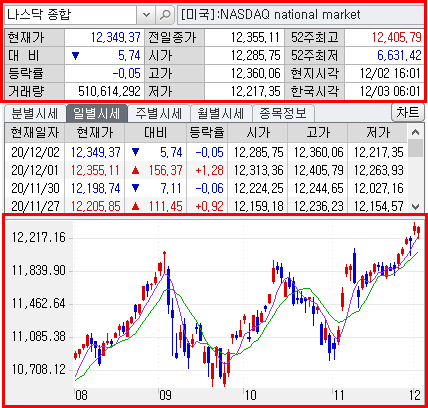Click the 현재일자 column header

[35, 133]
